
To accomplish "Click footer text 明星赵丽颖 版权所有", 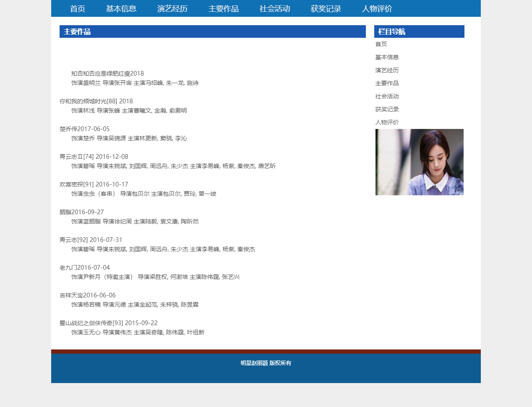I will 266,363.
